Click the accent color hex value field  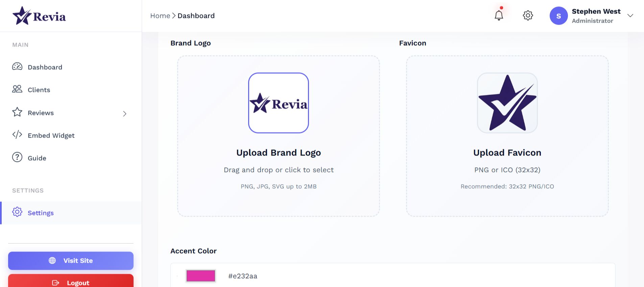click(x=243, y=276)
